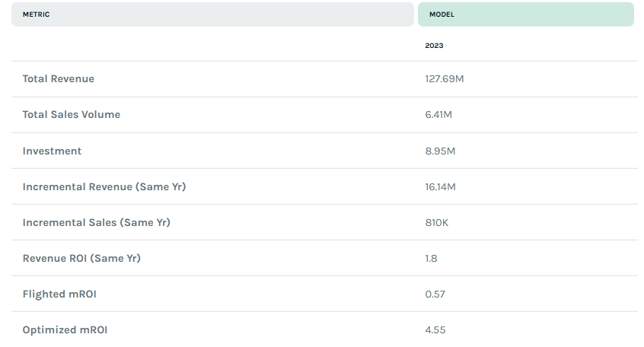Select Incremental Revenue (Same Yr) label

(x=104, y=187)
